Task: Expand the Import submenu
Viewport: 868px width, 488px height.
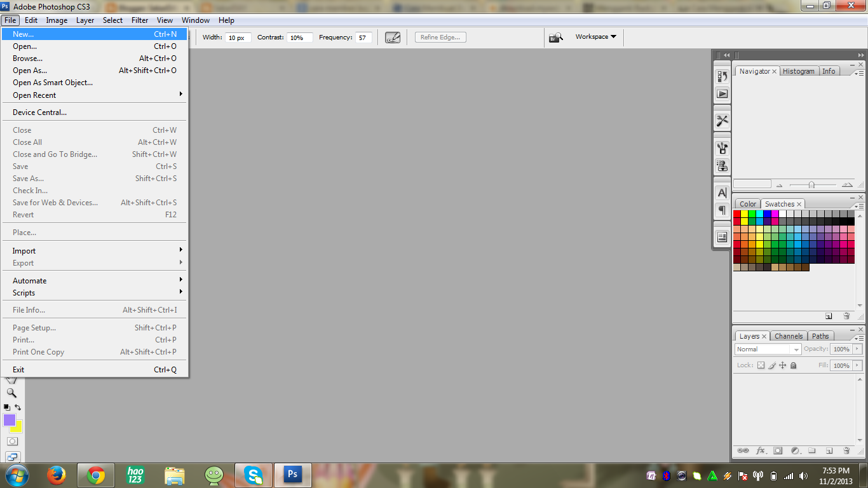Action: (95, 251)
